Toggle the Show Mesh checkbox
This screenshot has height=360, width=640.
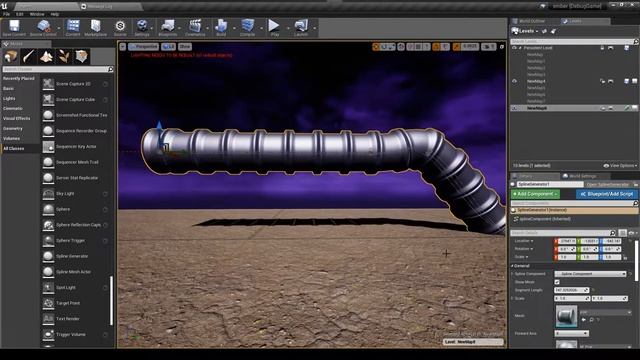pos(557,282)
